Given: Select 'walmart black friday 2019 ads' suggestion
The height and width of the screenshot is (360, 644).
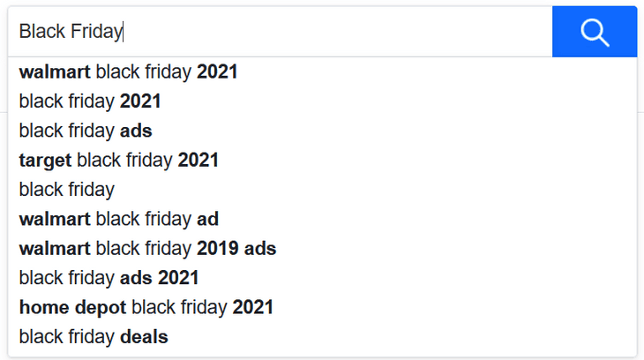Looking at the screenshot, I should [x=147, y=248].
